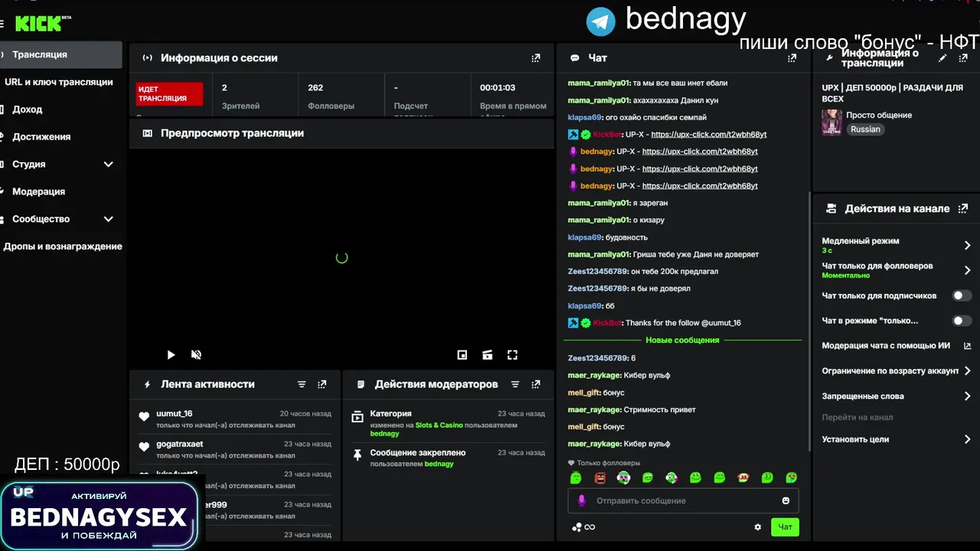980x551 pixels.
Task: Open URL и ключ трансляции page
Action: pos(59,82)
